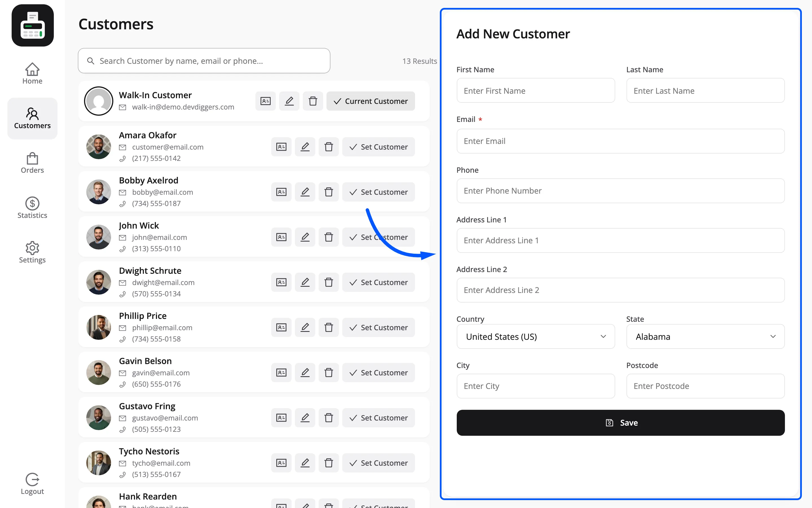The width and height of the screenshot is (812, 508).
Task: Click the POS app logo
Action: [x=32, y=25]
